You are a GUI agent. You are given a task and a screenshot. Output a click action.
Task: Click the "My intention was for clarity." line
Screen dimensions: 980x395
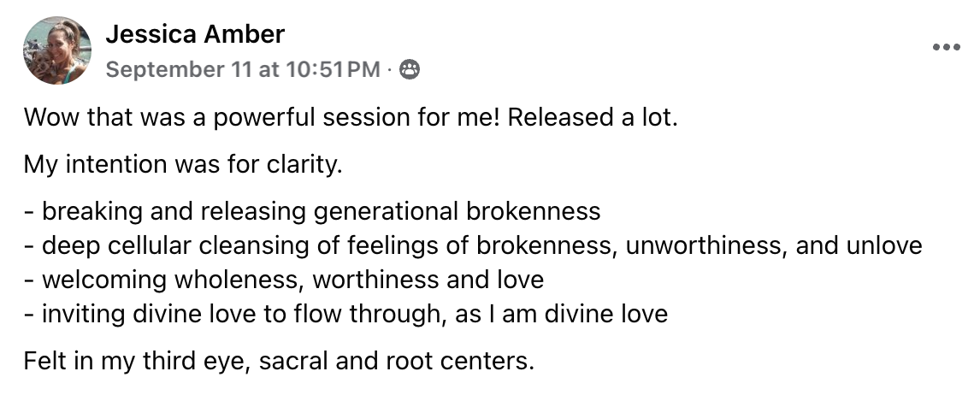[183, 163]
